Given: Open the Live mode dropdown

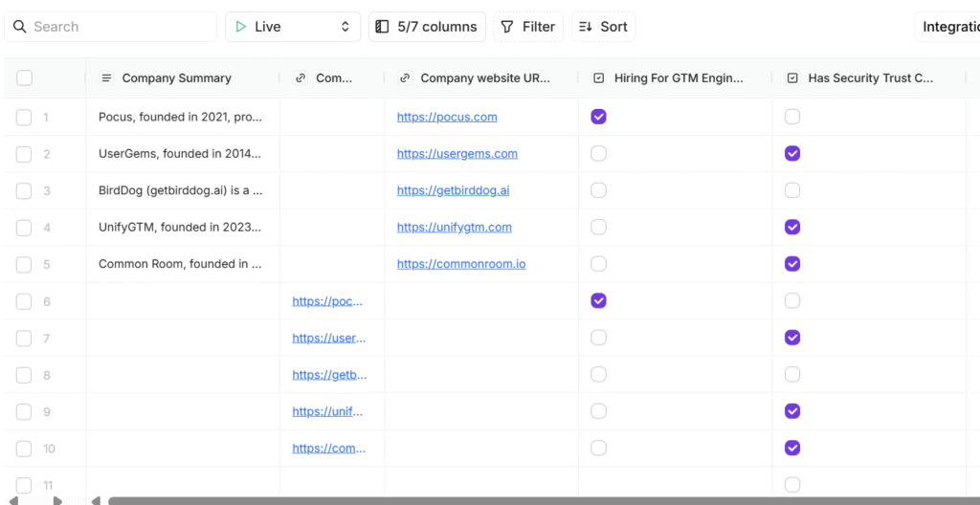Looking at the screenshot, I should point(345,27).
